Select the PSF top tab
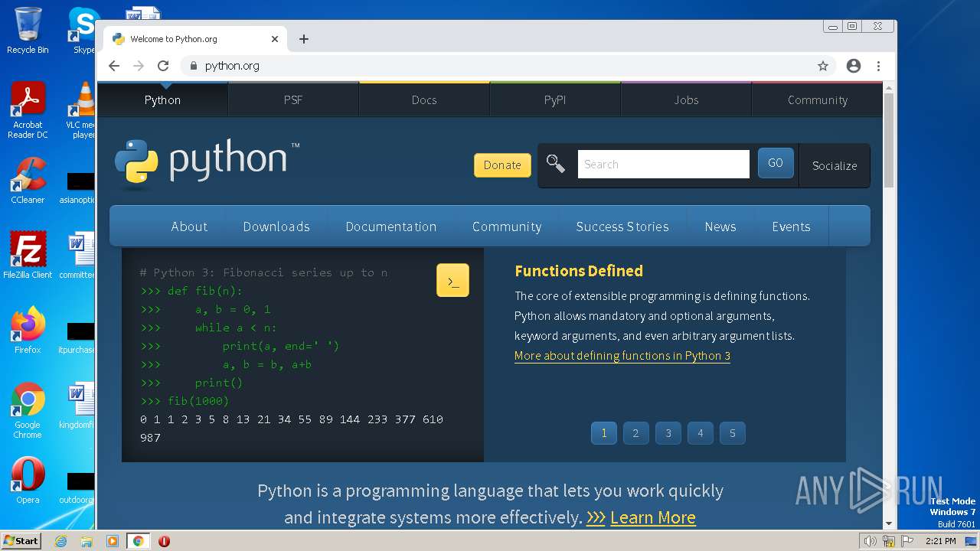This screenshot has height=551, width=980. 293,99
